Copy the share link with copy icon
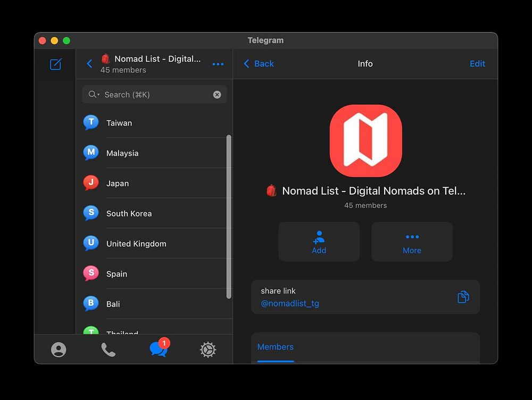Screen dimensions: 532x400 [x=463, y=297]
